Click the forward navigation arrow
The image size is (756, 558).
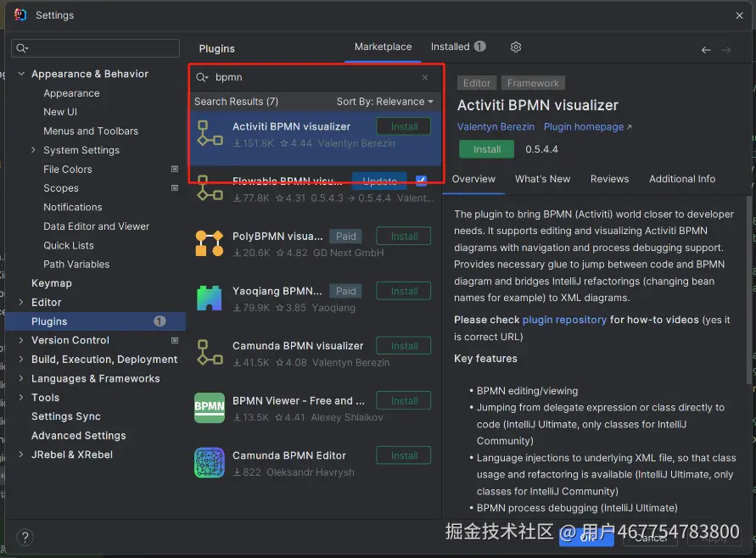click(x=726, y=50)
